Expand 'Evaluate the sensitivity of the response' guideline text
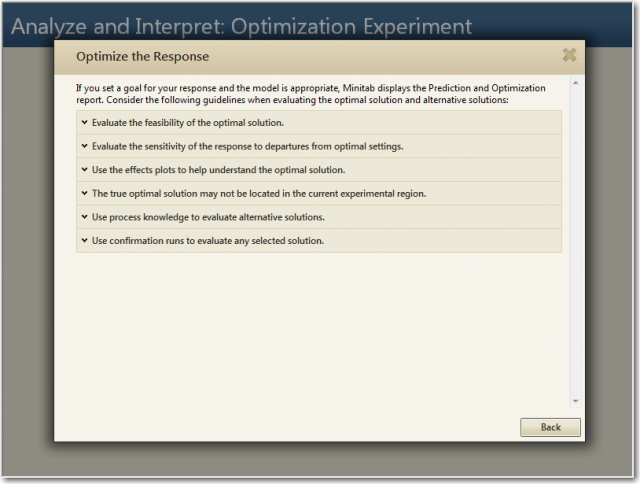The height and width of the screenshot is (484, 640). click(248, 147)
